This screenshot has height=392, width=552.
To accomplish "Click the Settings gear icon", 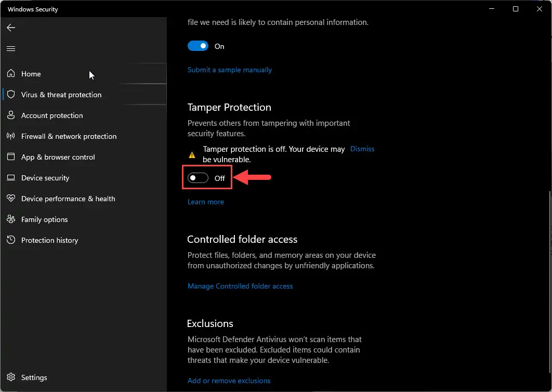I will point(11,377).
